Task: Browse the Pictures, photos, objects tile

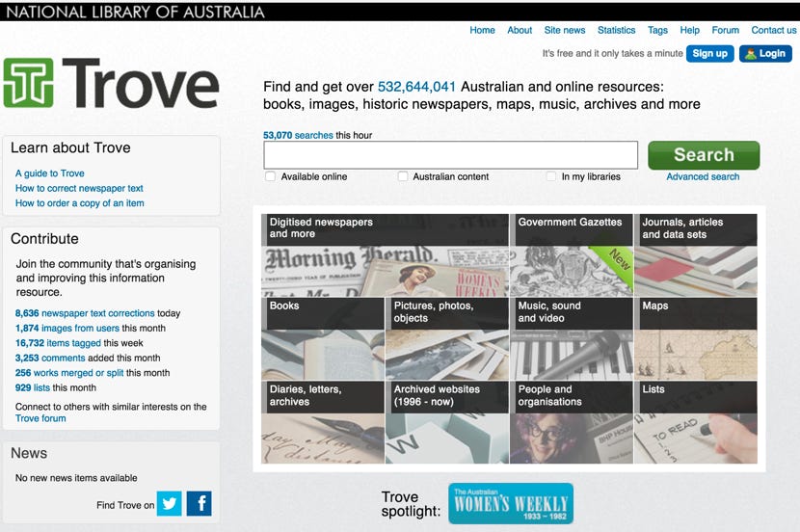Action: pos(446,339)
